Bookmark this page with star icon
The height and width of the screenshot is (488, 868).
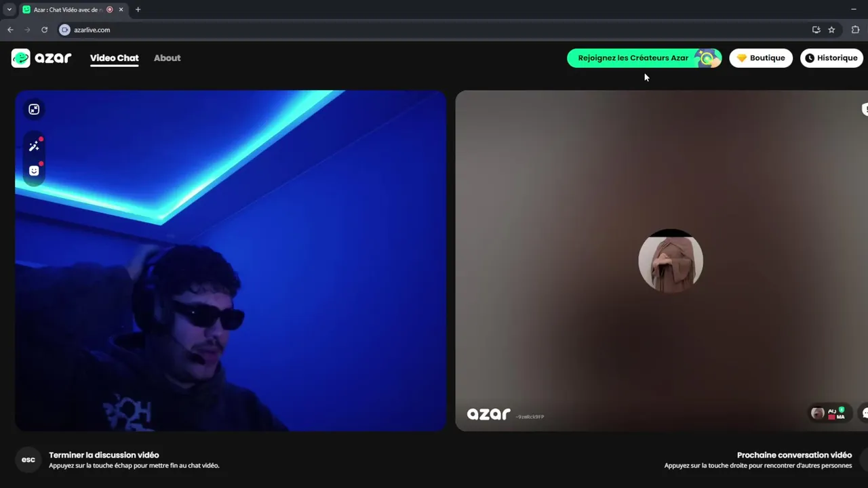point(831,30)
